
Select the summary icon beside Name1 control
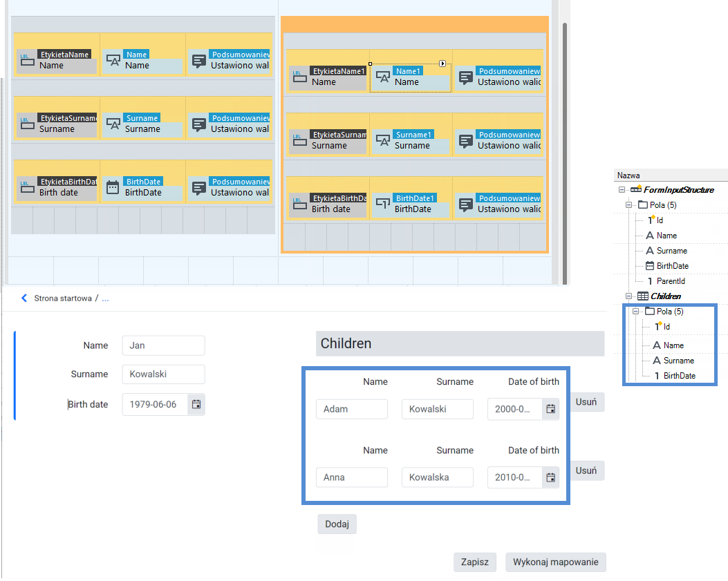[x=466, y=77]
